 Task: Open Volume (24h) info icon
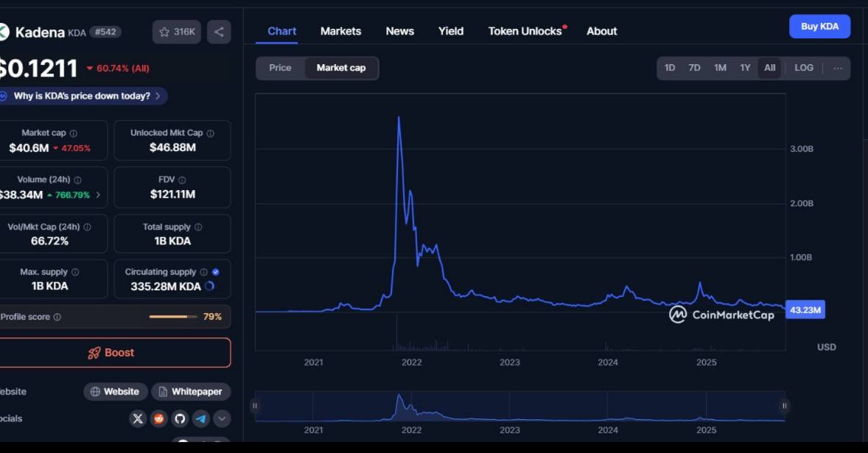(78, 180)
